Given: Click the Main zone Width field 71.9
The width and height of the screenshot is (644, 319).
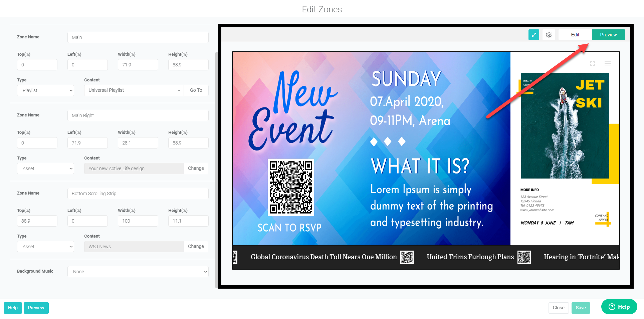Looking at the screenshot, I should (x=138, y=65).
